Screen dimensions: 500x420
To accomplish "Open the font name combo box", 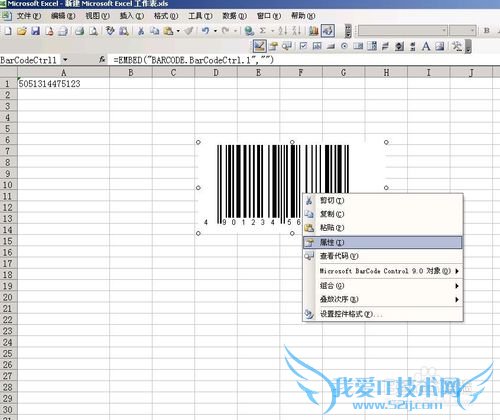I will pos(403,31).
